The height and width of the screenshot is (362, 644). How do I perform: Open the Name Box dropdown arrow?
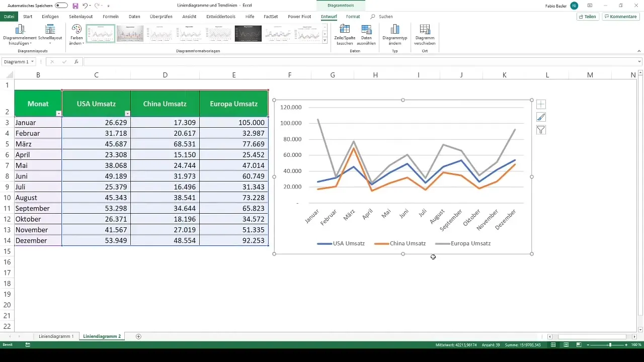pyautogui.click(x=32, y=62)
